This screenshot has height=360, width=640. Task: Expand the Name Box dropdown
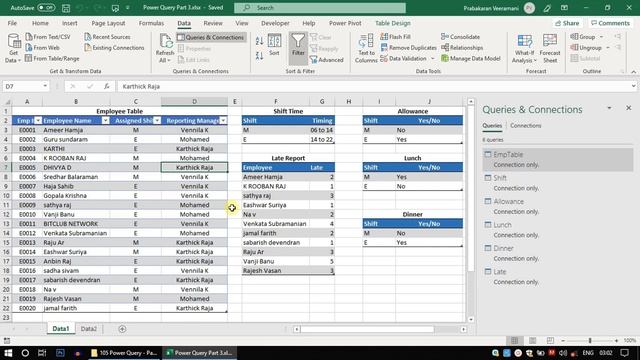[45, 86]
